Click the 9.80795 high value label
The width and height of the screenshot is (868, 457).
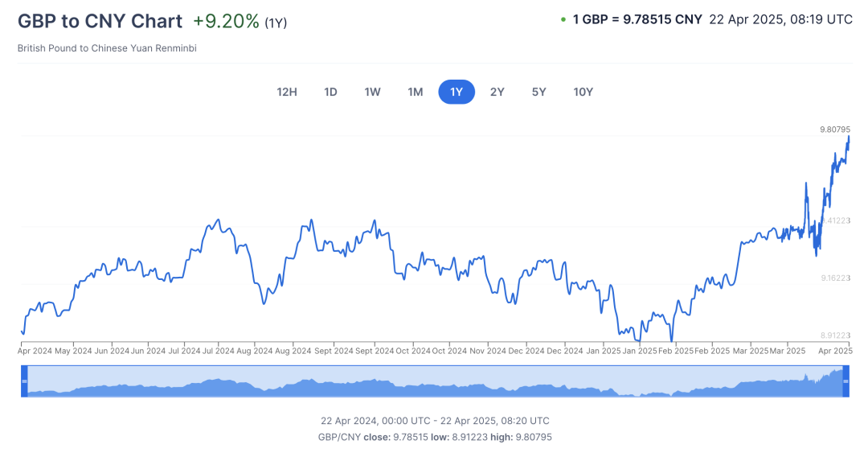(835, 129)
